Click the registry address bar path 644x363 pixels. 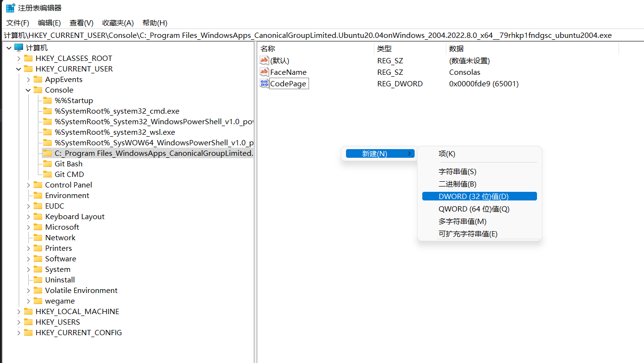click(x=307, y=35)
